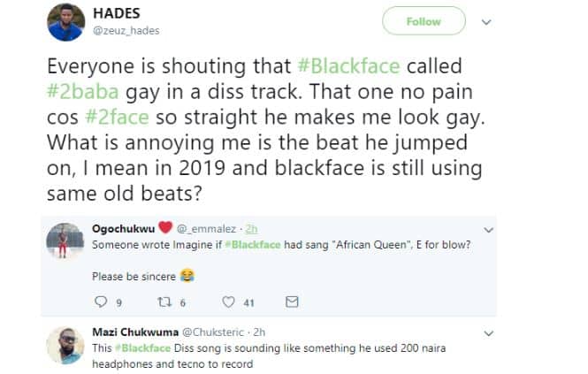Screen dimensions: 588x374
Task: Click the reply icon on Ogochukwu's tweet
Action: click(x=99, y=302)
